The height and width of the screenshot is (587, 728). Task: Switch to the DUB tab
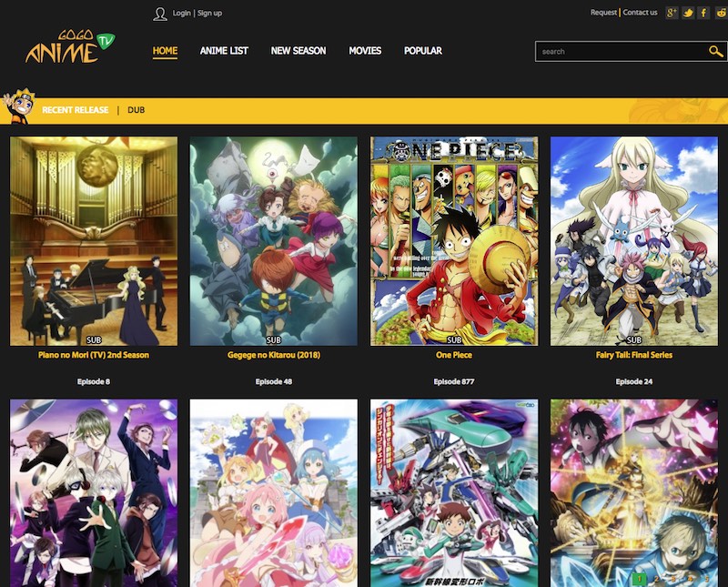tap(136, 110)
